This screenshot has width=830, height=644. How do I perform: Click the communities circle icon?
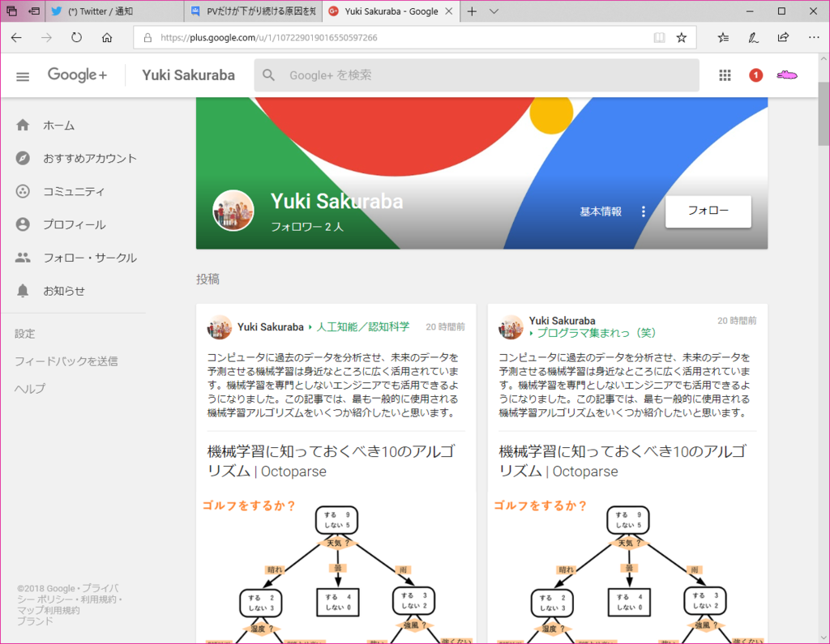click(23, 191)
